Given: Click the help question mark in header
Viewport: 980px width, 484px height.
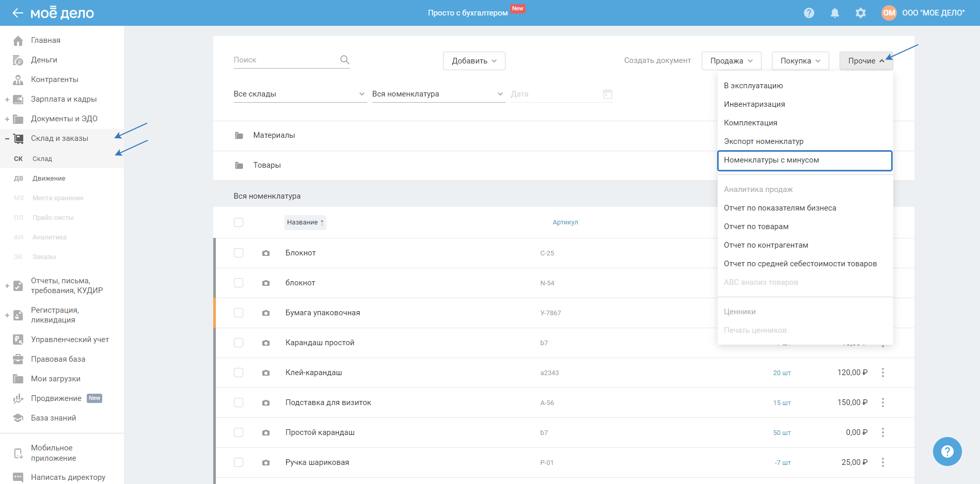Looking at the screenshot, I should tap(809, 13).
